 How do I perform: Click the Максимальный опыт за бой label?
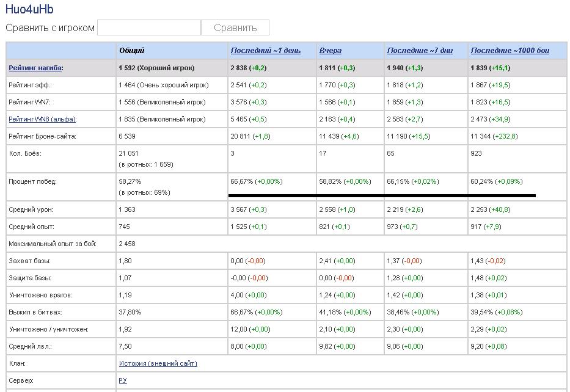(x=52, y=244)
